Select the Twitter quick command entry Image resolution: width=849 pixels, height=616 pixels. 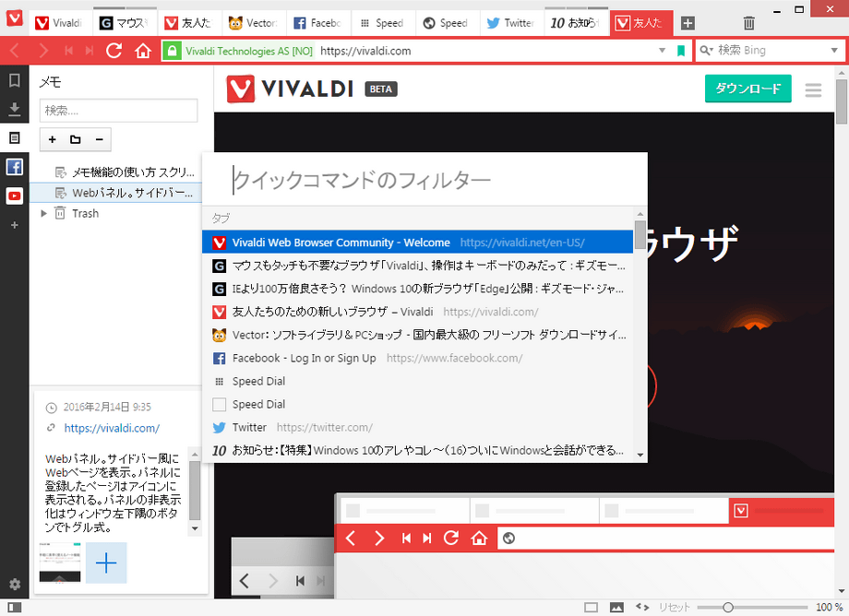(x=417, y=427)
